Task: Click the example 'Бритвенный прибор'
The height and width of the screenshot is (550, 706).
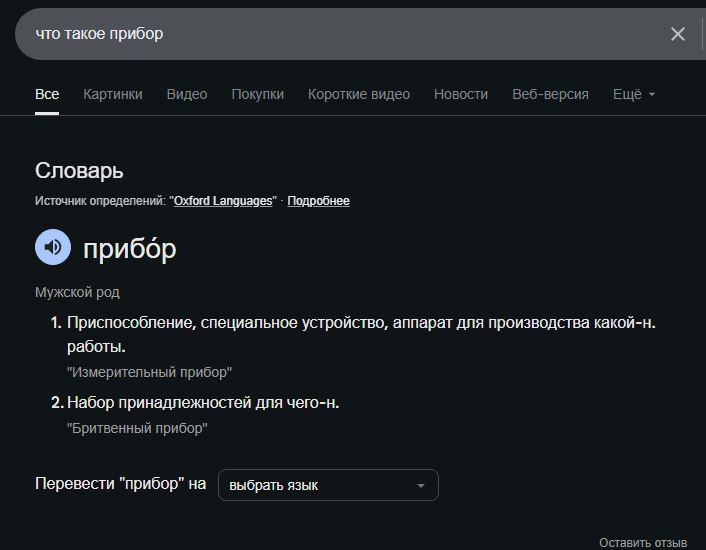Action: [x=137, y=428]
